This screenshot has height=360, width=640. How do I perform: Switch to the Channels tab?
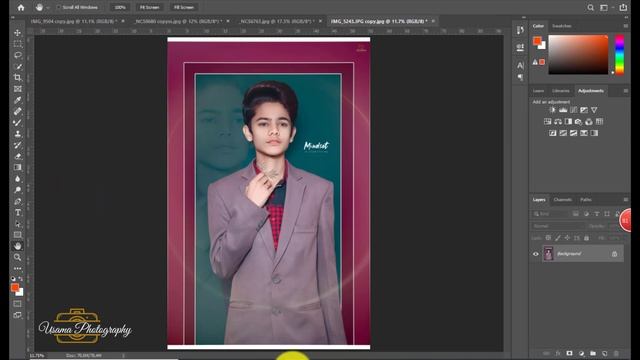coord(562,200)
